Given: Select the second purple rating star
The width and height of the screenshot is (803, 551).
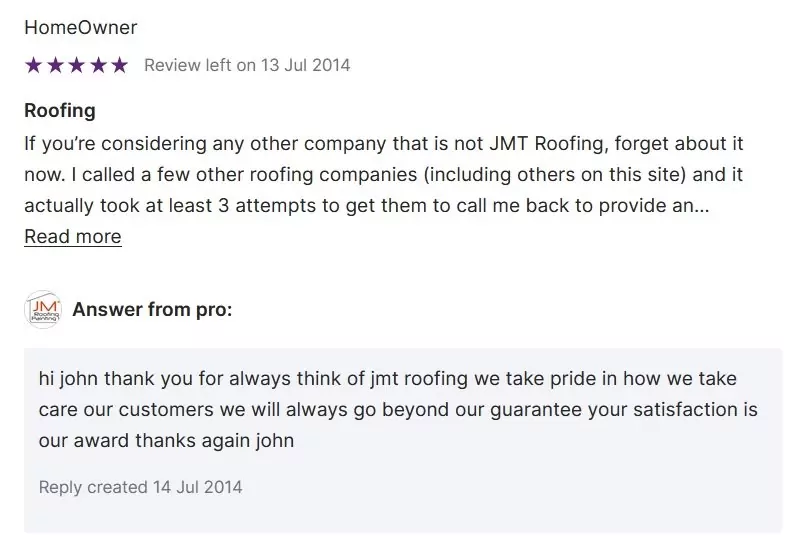Looking at the screenshot, I should (55, 65).
